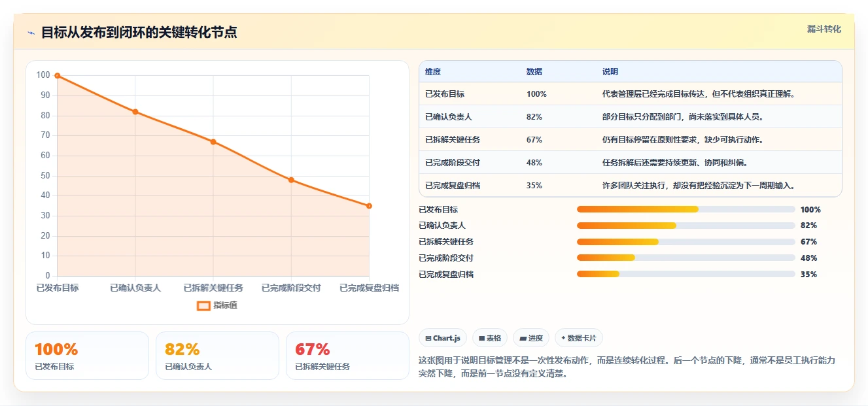868x406 pixels.
Task: Click the 已确认负责人 x-axis label on chart
Action: coord(135,288)
